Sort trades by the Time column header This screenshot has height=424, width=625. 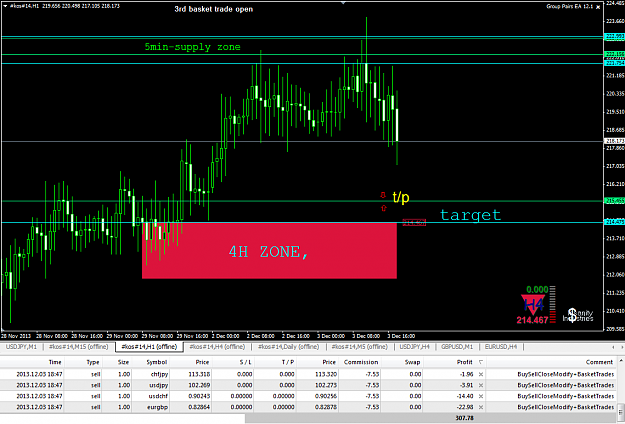[x=32, y=362]
